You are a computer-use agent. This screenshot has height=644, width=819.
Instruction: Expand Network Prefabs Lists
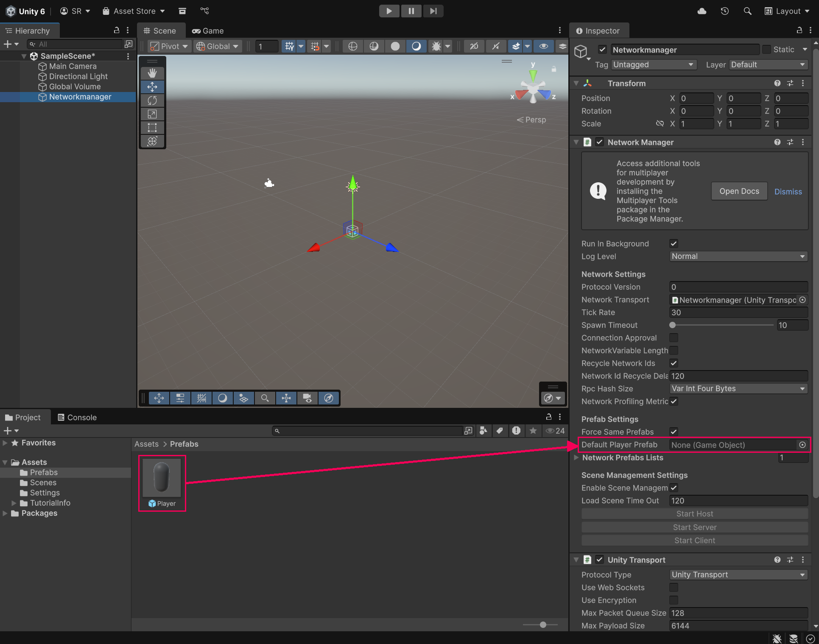[576, 457]
